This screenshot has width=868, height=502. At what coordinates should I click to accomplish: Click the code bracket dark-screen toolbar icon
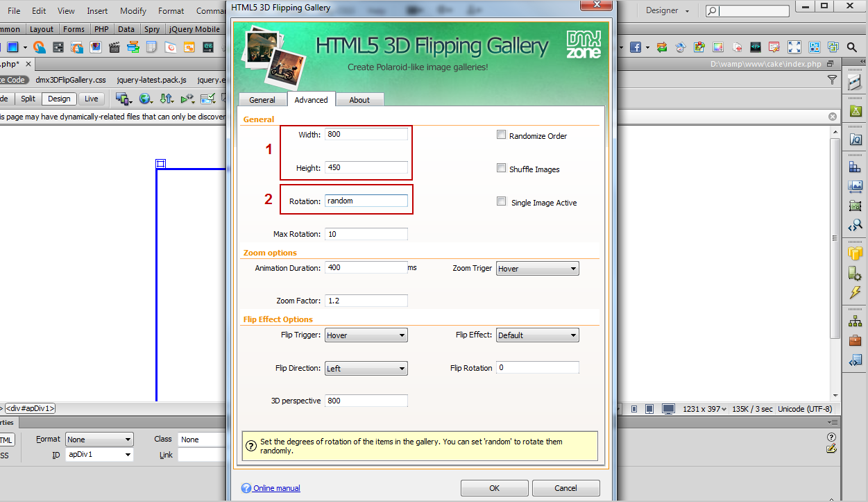756,47
